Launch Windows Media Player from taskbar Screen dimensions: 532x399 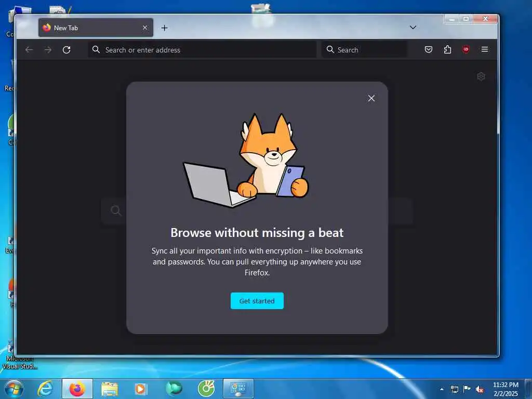pos(141,389)
